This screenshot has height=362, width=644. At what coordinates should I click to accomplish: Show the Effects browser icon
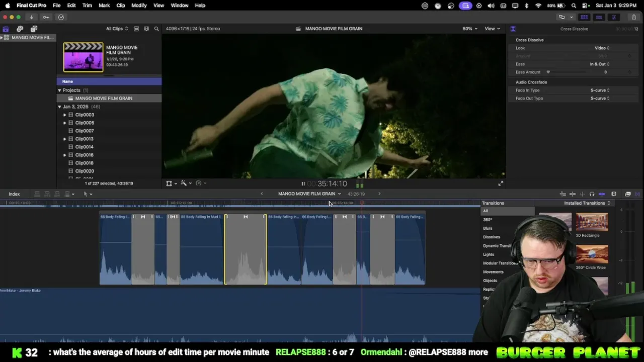pyautogui.click(x=628, y=194)
